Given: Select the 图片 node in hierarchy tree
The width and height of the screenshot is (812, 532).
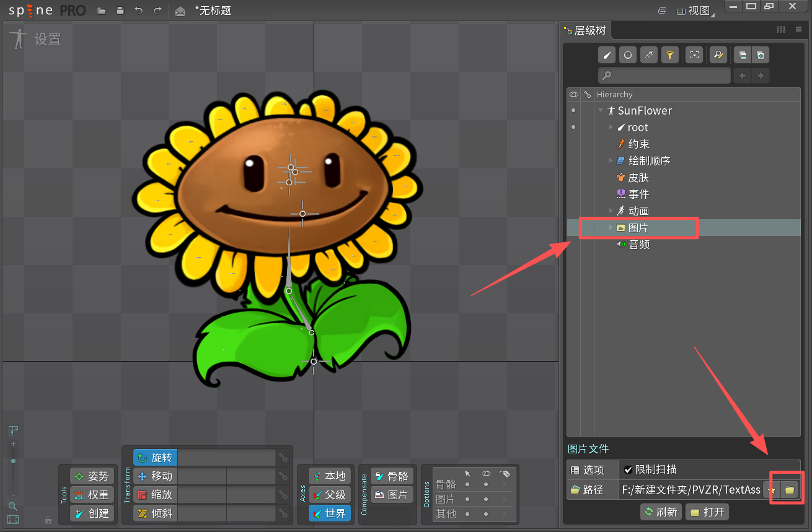Looking at the screenshot, I should [638, 228].
